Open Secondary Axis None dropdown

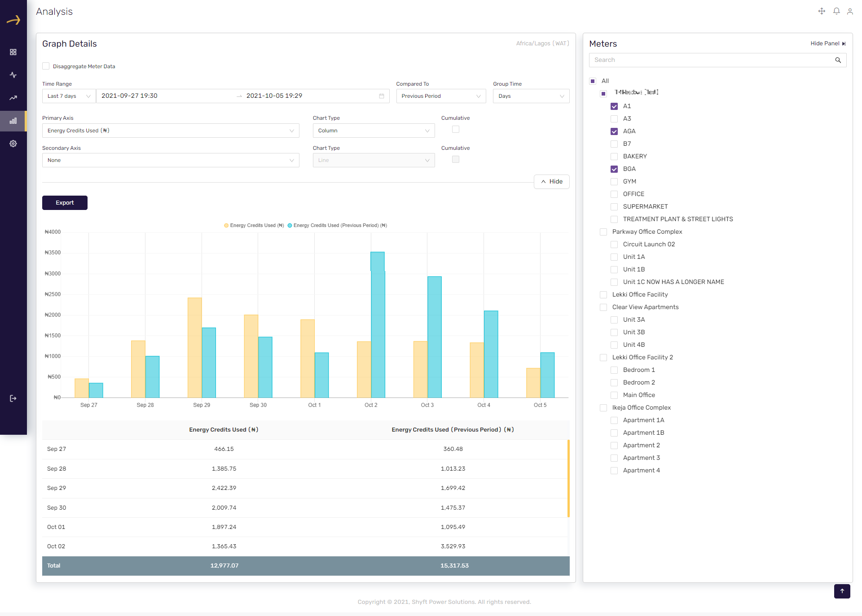click(x=171, y=160)
